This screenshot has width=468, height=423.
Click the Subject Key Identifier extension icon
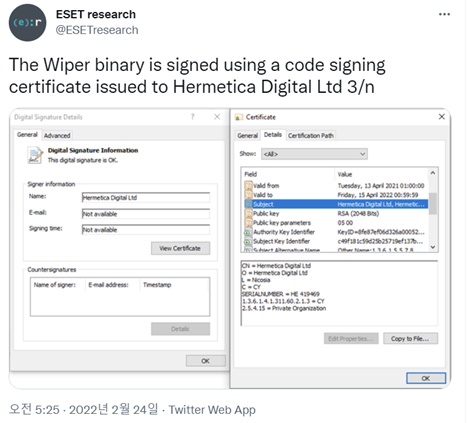point(248,242)
